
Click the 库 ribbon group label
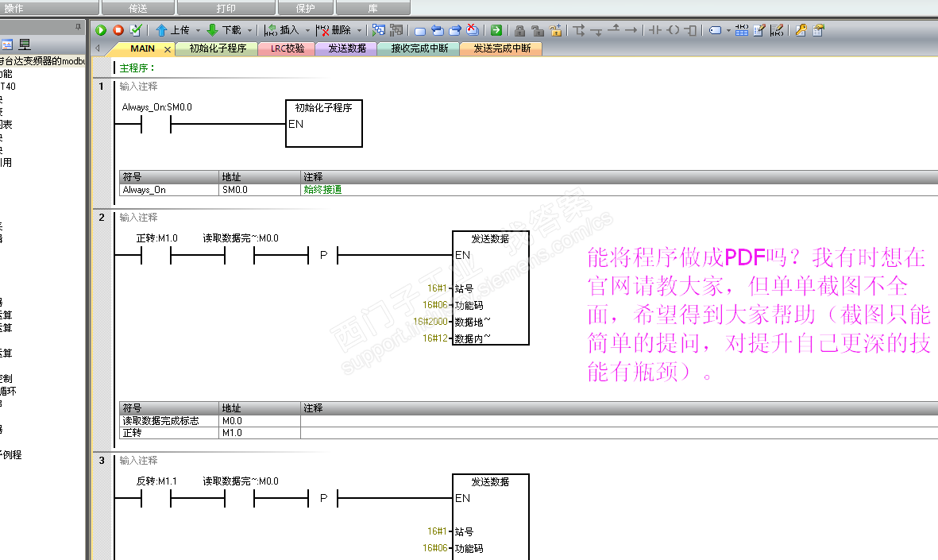(372, 9)
